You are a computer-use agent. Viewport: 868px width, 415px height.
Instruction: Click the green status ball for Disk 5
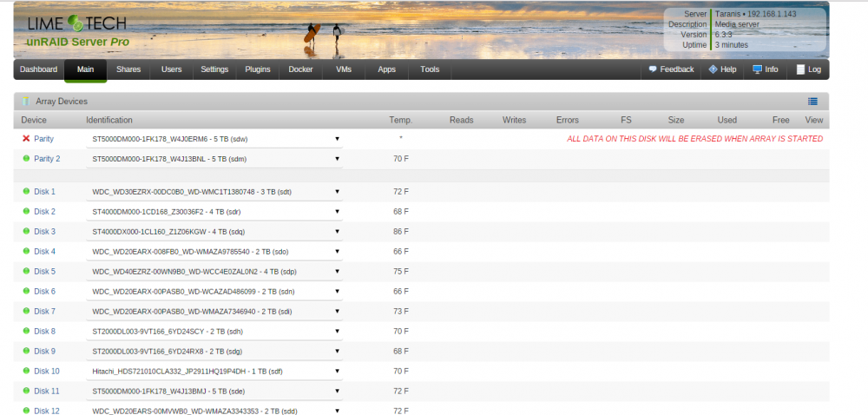26,271
